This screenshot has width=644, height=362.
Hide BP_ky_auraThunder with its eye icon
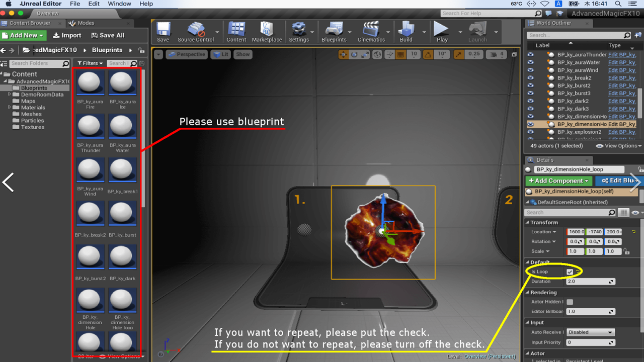tap(530, 55)
